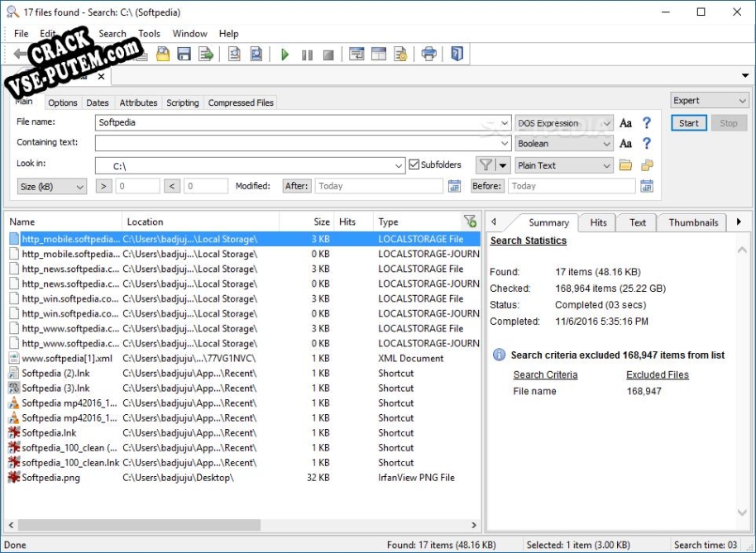Start the search with the green play icon
Viewport: 756px width, 553px height.
pyautogui.click(x=285, y=54)
